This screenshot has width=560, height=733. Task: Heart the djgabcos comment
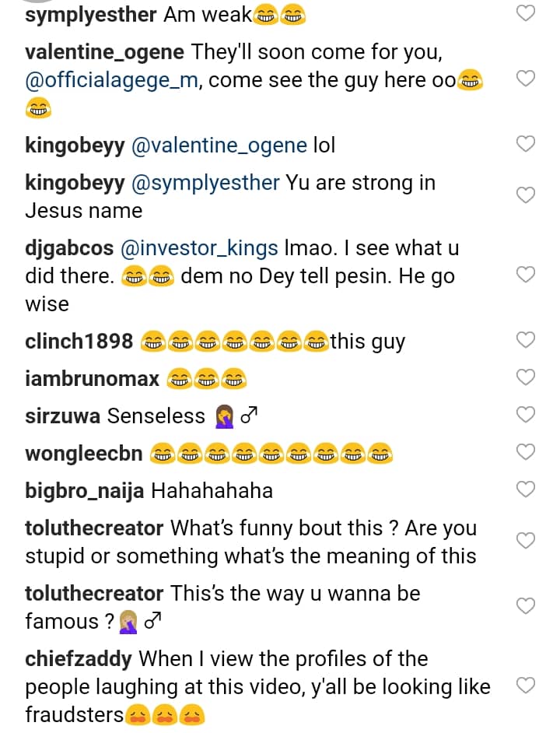(527, 275)
